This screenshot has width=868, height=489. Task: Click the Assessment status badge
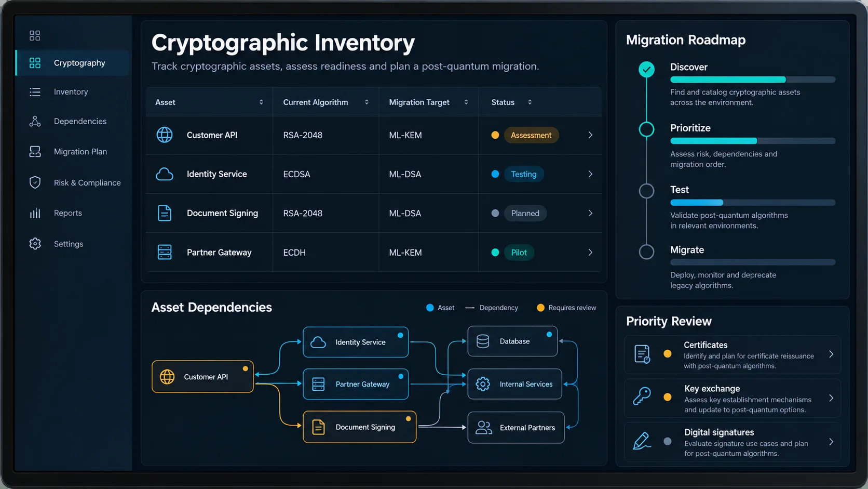(531, 135)
